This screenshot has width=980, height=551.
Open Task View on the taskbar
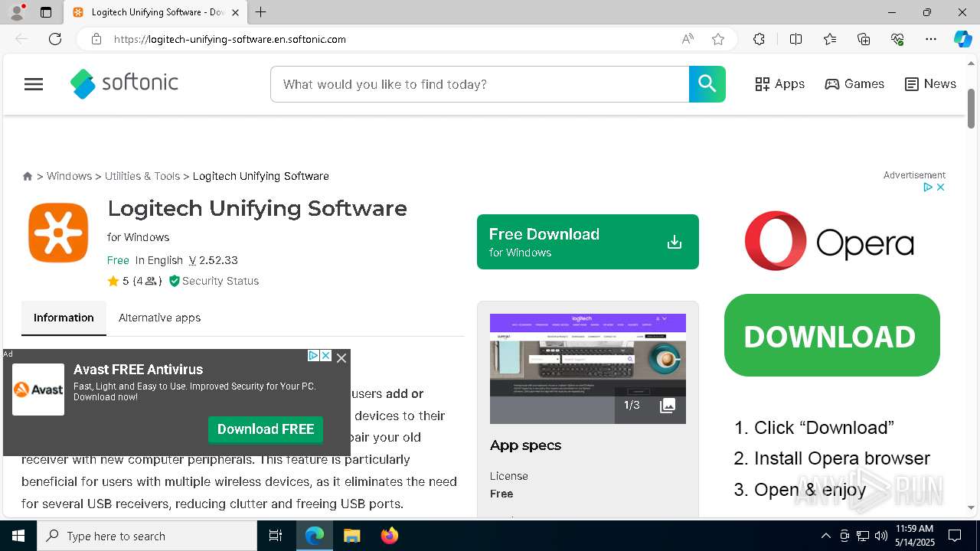pyautogui.click(x=276, y=536)
